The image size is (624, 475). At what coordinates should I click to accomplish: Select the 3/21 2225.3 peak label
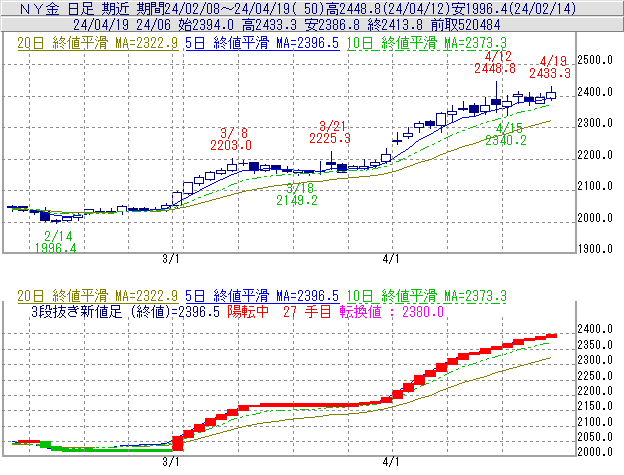tap(330, 132)
